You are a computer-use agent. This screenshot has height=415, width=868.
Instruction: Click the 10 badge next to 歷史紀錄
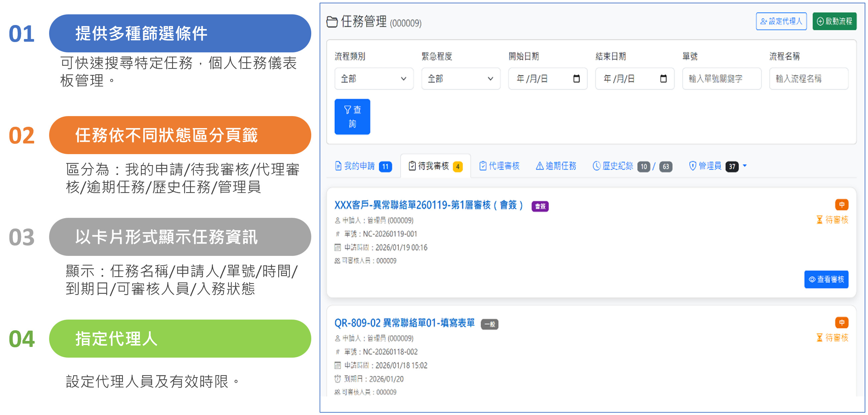(x=644, y=166)
